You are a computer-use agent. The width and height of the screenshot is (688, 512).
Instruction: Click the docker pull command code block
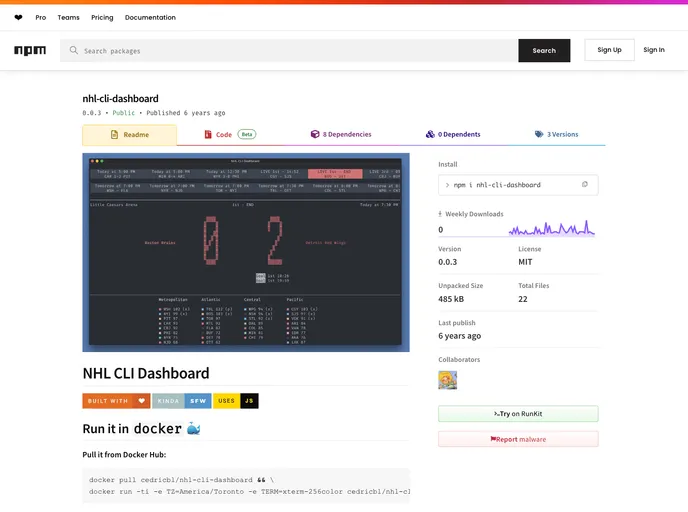(246, 486)
